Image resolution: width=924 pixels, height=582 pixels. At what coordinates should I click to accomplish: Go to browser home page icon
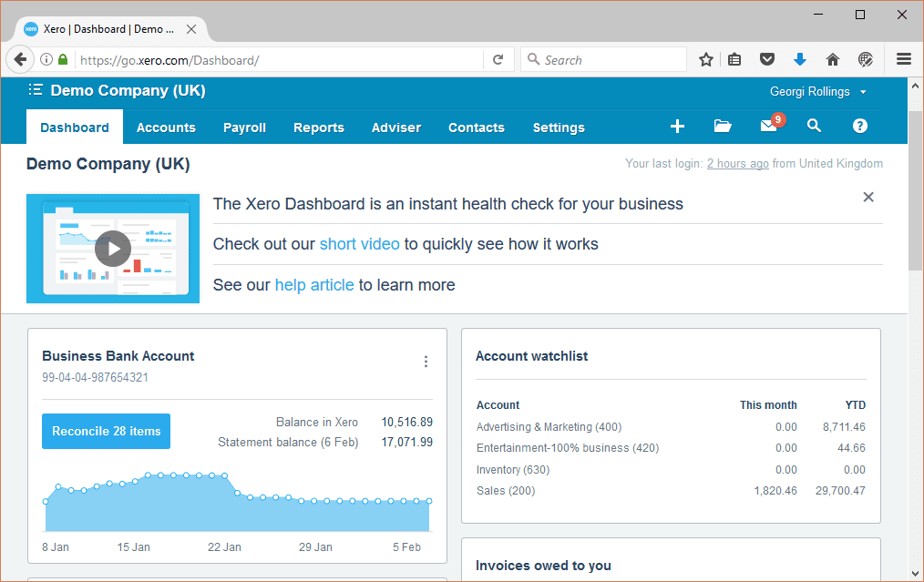(833, 59)
